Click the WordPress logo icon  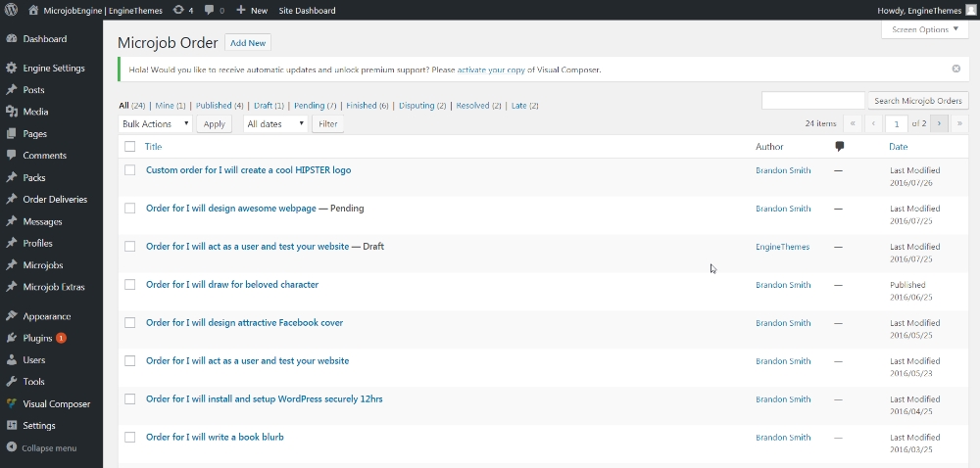click(11, 10)
